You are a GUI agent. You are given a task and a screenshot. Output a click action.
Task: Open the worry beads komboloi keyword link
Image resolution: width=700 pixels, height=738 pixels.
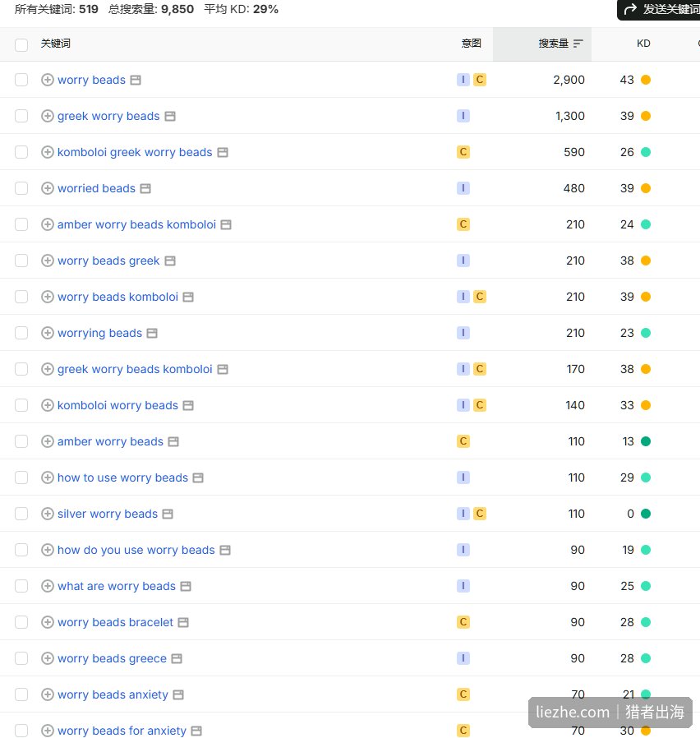(x=117, y=297)
